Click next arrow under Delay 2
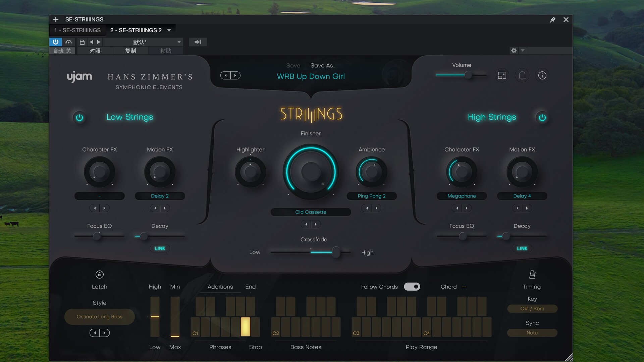The width and height of the screenshot is (644, 362). click(165, 208)
